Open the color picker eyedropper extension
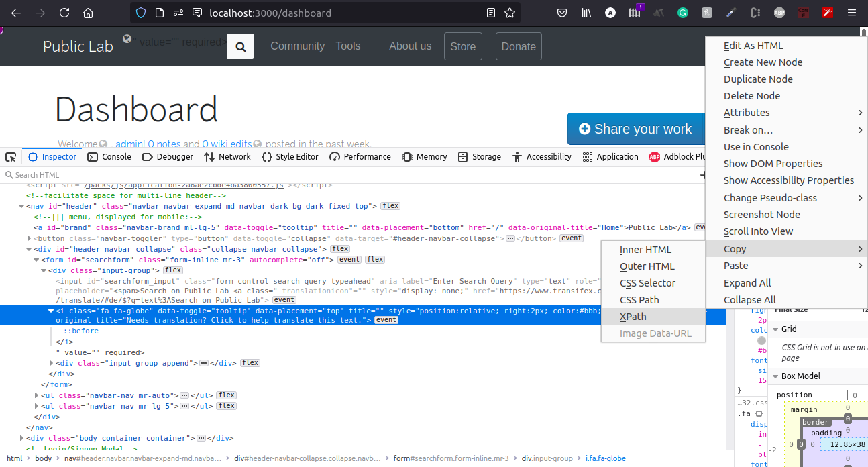 (731, 13)
